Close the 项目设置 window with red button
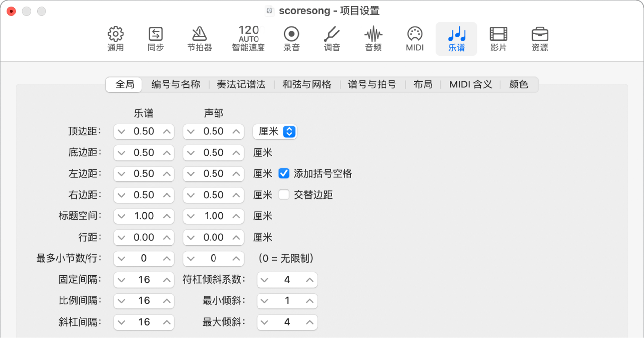 pos(11,11)
